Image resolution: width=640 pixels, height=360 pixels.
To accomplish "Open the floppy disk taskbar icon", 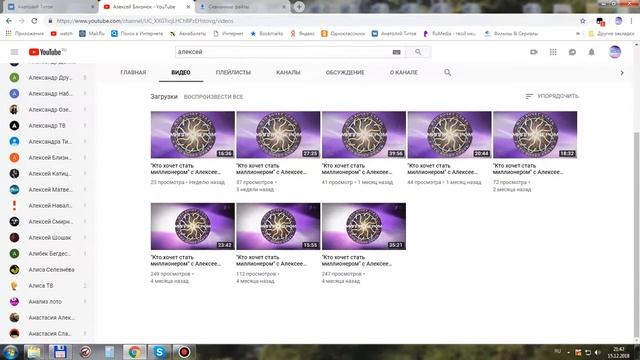I will pyautogui.click(x=60, y=352).
